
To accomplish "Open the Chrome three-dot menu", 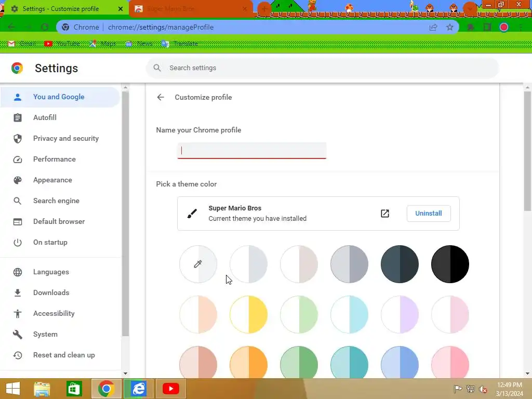I will pos(521,27).
